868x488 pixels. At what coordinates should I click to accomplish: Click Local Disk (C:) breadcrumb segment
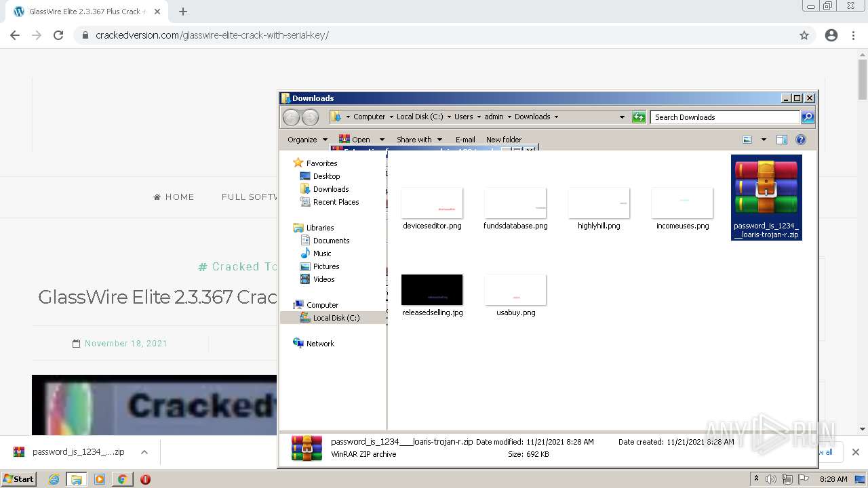420,117
